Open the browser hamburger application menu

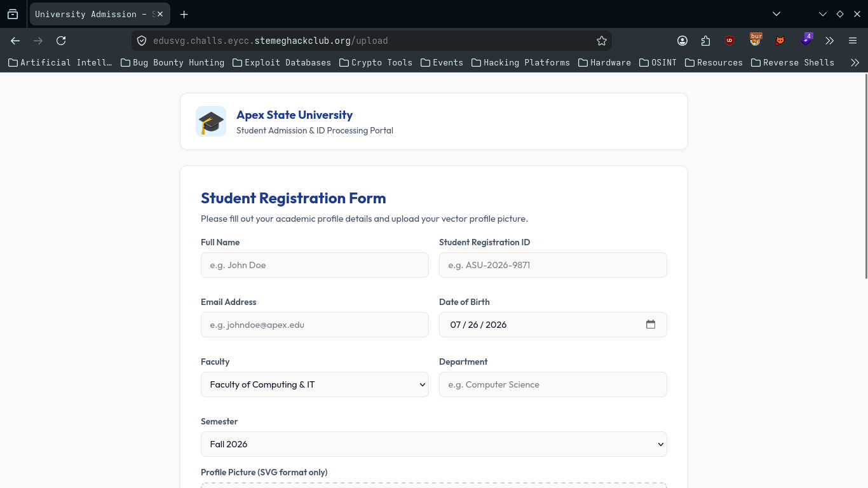tap(853, 41)
